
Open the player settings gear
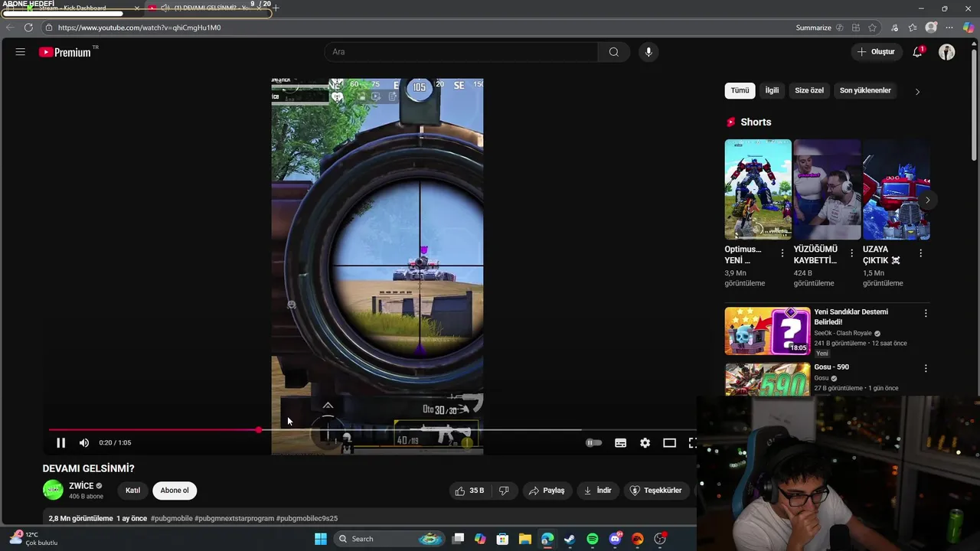pos(645,442)
